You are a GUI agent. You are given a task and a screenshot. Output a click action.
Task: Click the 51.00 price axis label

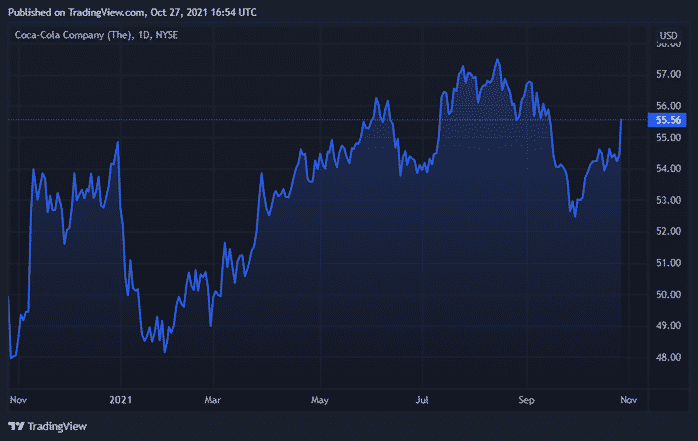[669, 263]
